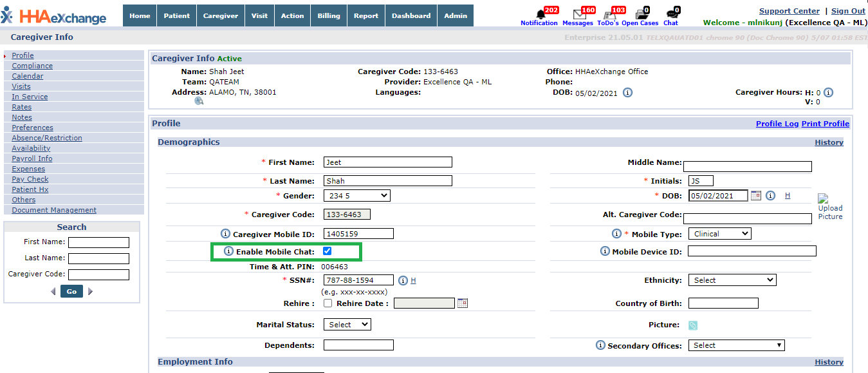Image resolution: width=868 pixels, height=373 pixels.
Task: Click the Picture edit icon
Action: (693, 325)
